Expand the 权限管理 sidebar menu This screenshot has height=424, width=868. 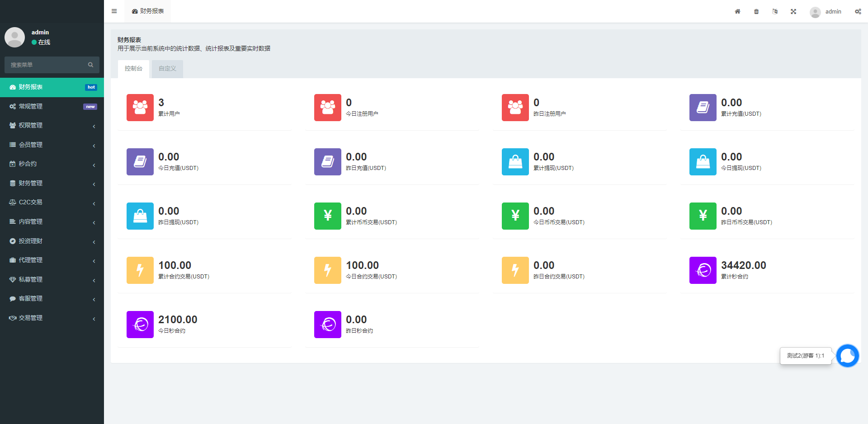coord(52,126)
